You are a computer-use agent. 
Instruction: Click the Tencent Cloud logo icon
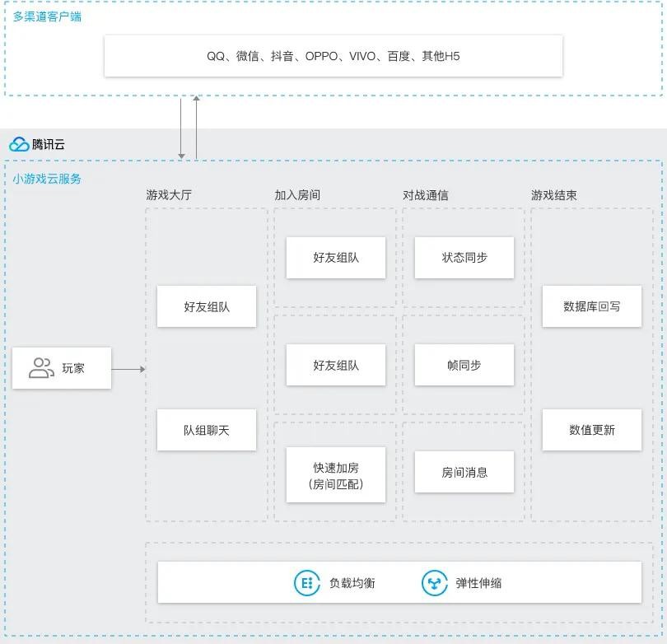tap(19, 144)
